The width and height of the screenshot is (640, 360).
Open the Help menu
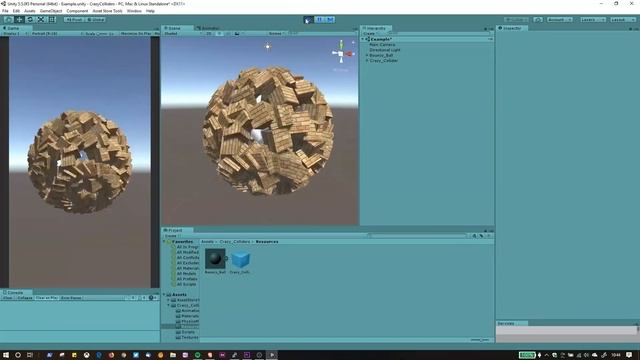point(150,11)
